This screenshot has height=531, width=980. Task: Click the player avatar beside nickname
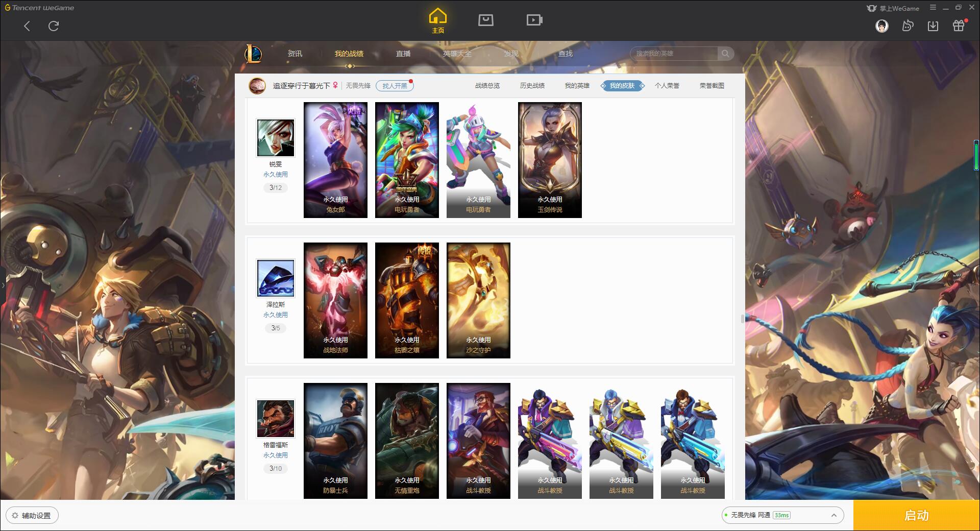point(257,86)
